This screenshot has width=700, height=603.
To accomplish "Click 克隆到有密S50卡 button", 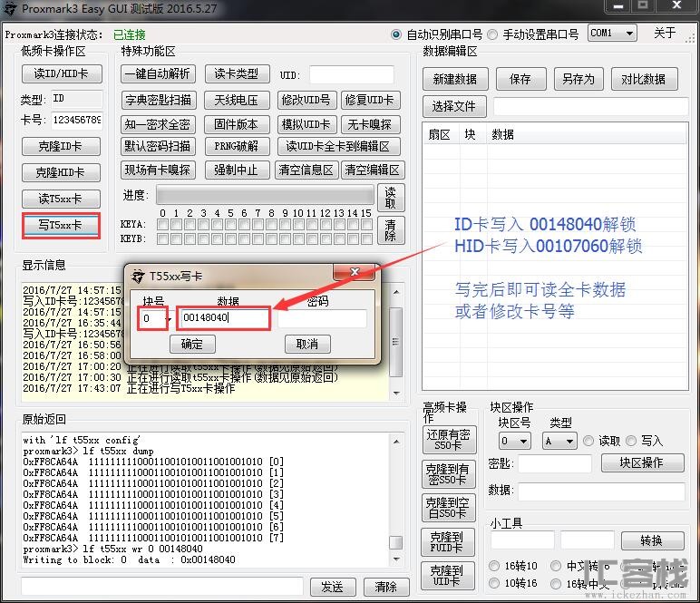I will (448, 474).
